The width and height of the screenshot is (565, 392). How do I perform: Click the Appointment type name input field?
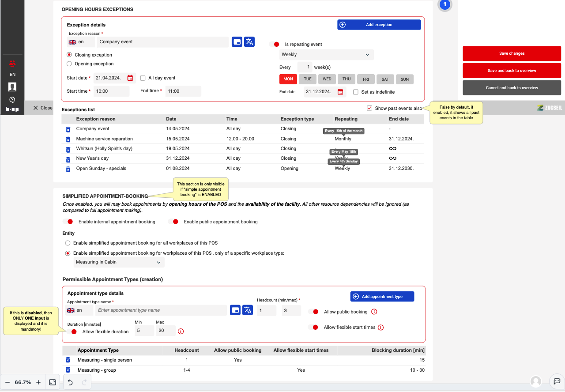(161, 310)
